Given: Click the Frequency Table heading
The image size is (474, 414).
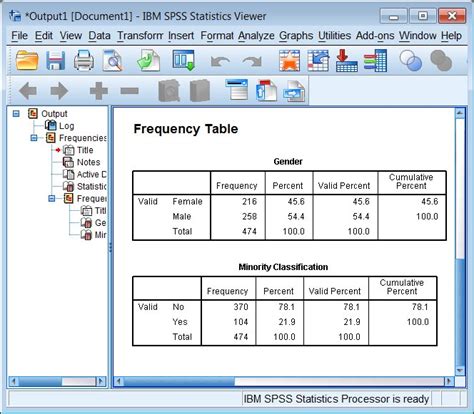Looking at the screenshot, I should coord(186,129).
